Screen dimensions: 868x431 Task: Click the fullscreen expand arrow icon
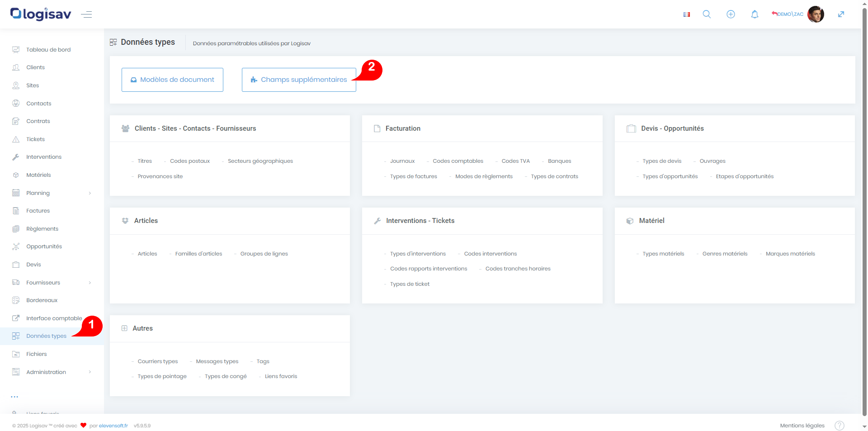841,14
